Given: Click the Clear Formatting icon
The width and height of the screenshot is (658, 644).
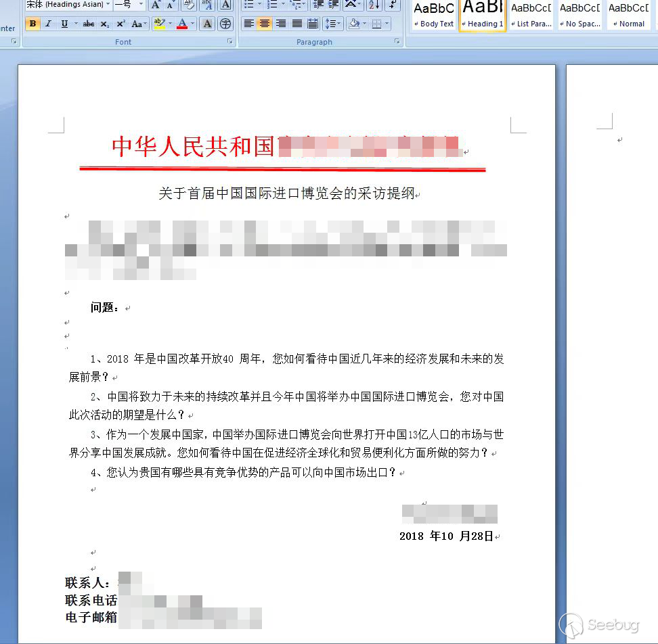Looking at the screenshot, I should point(190,5).
